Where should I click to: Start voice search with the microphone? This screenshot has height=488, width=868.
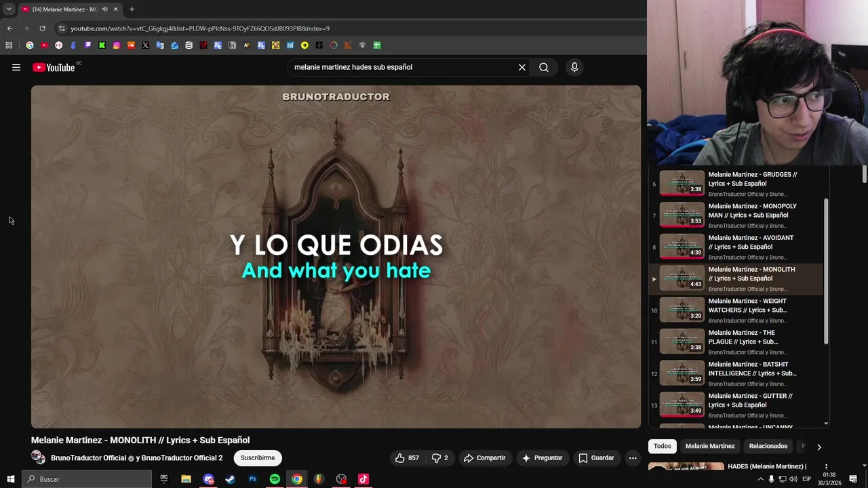[574, 67]
